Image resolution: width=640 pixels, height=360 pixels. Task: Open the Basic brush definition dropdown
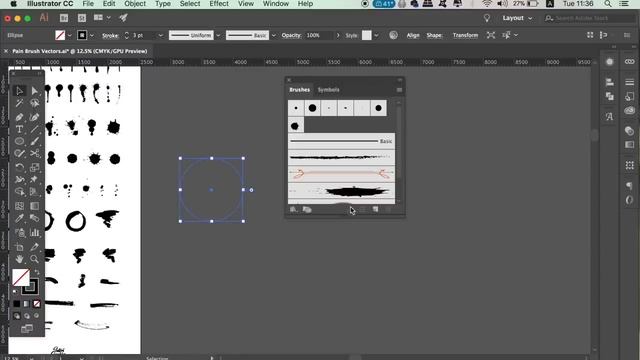(x=273, y=36)
